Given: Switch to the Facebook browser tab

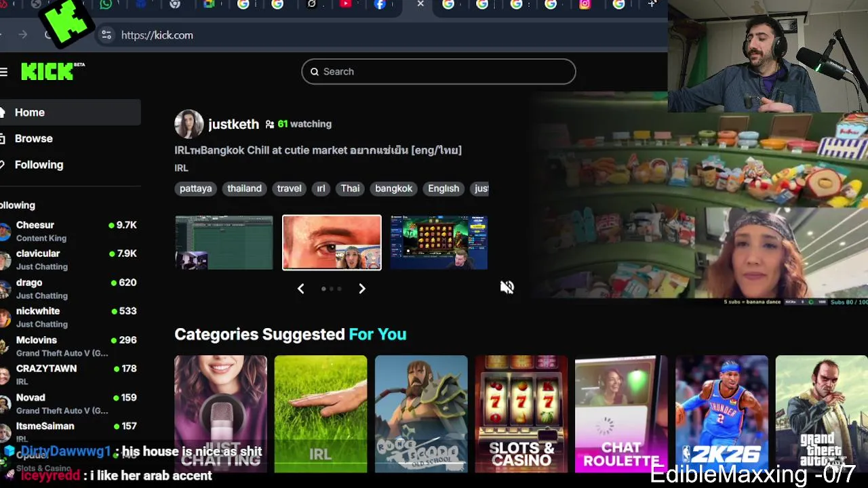Looking at the screenshot, I should (380, 4).
